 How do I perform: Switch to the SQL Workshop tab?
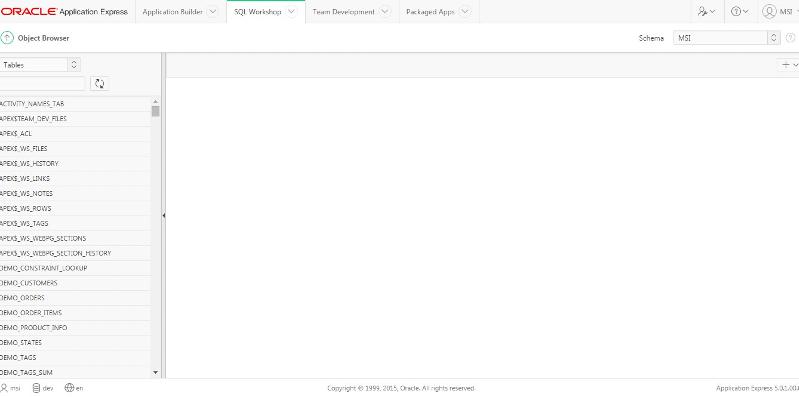pyautogui.click(x=258, y=11)
